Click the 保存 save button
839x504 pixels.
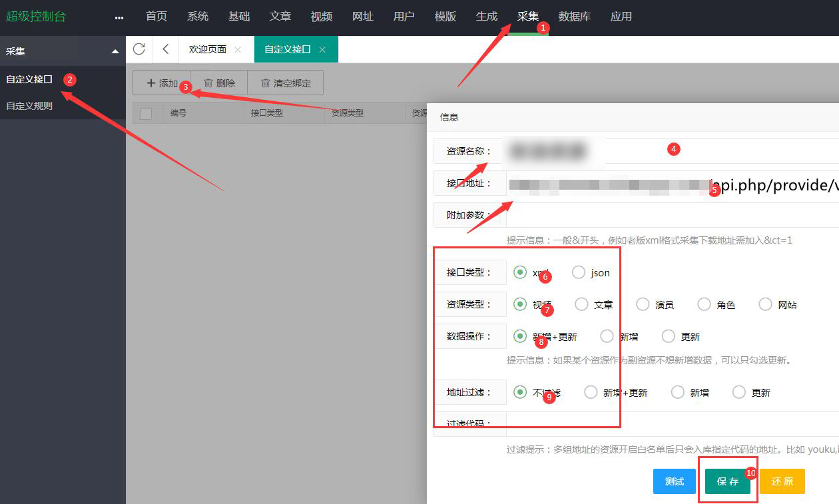[x=728, y=481]
